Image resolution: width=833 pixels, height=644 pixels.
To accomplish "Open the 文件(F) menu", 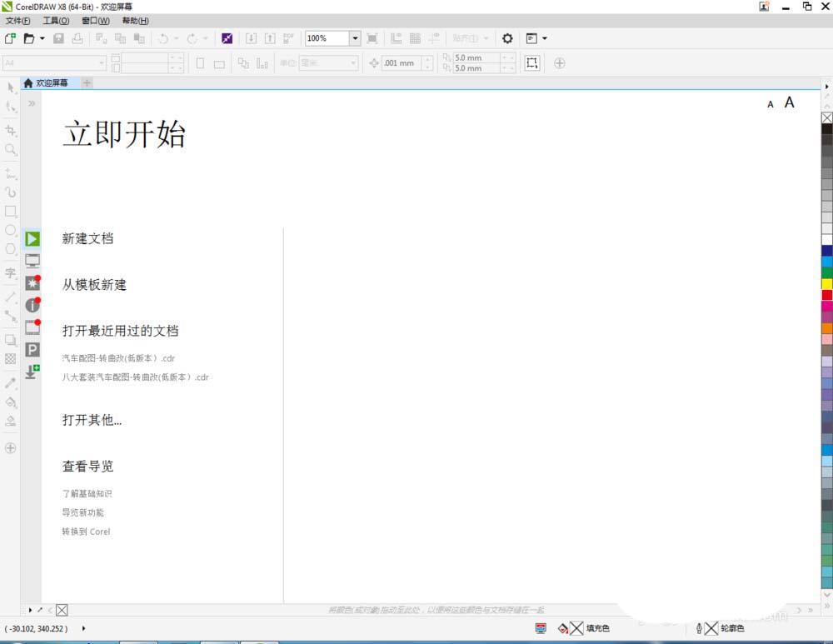I will coord(18,21).
